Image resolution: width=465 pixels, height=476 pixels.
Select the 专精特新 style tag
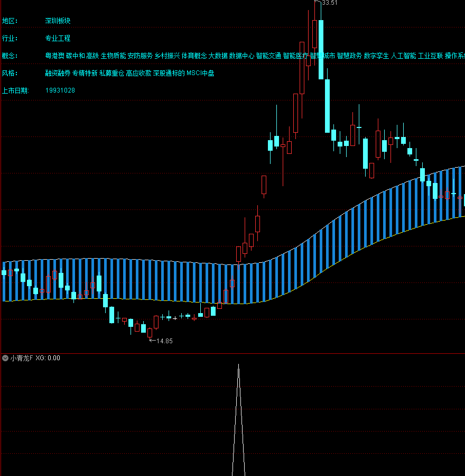[85, 73]
